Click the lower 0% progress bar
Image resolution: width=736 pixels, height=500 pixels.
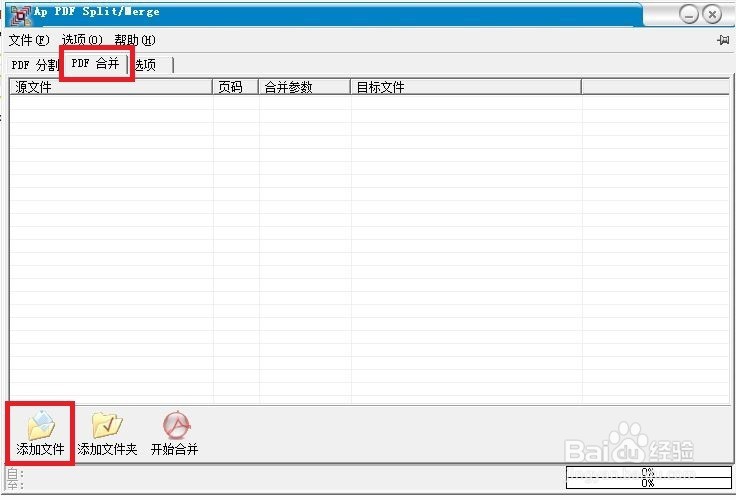tap(649, 483)
